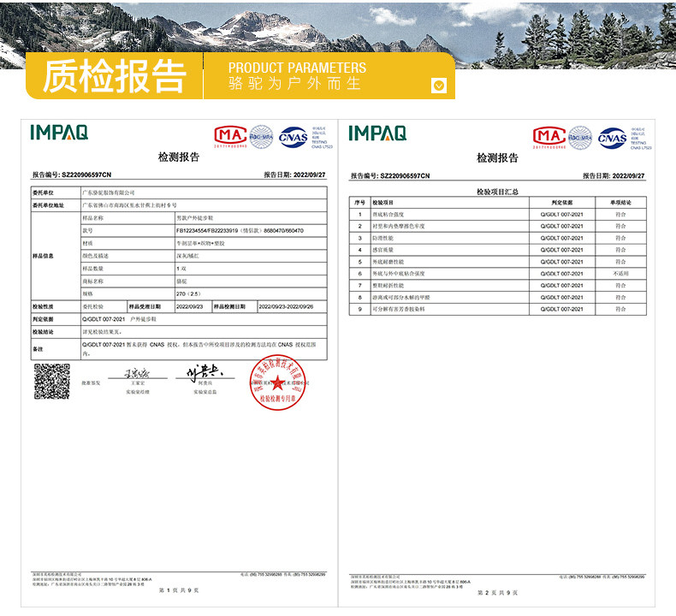Click the 检验项目汇总 table title

[x=497, y=192]
